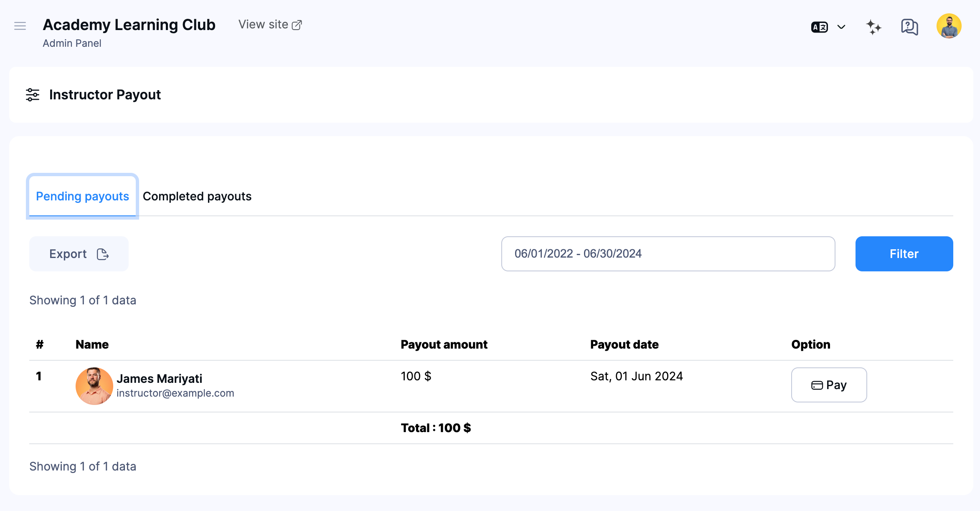Open the hamburger sidebar menu

pos(20,26)
